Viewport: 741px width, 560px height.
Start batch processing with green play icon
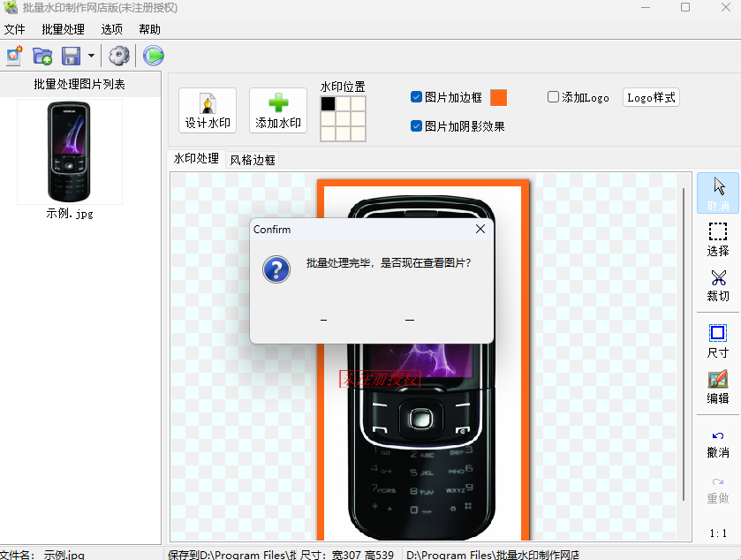click(x=154, y=56)
